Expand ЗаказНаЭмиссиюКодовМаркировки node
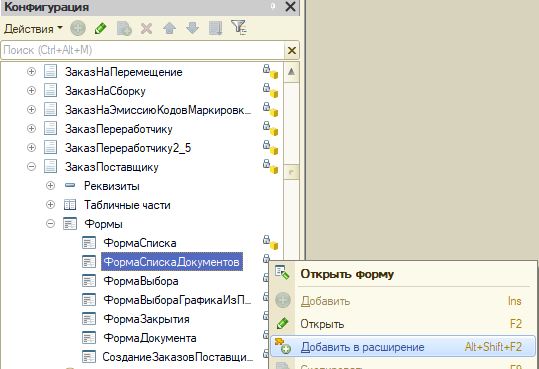Screen dimensions: 539x369 tap(31, 109)
